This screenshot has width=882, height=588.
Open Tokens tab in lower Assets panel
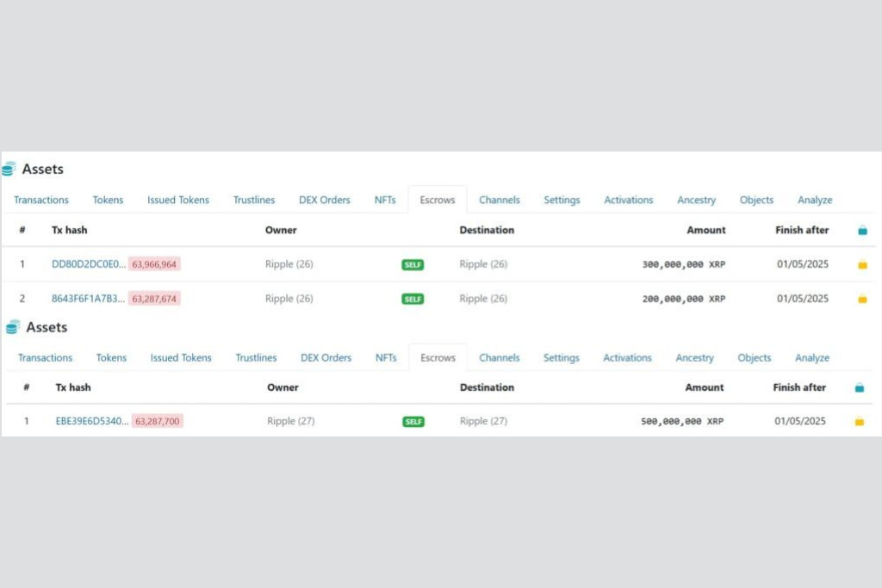[111, 357]
